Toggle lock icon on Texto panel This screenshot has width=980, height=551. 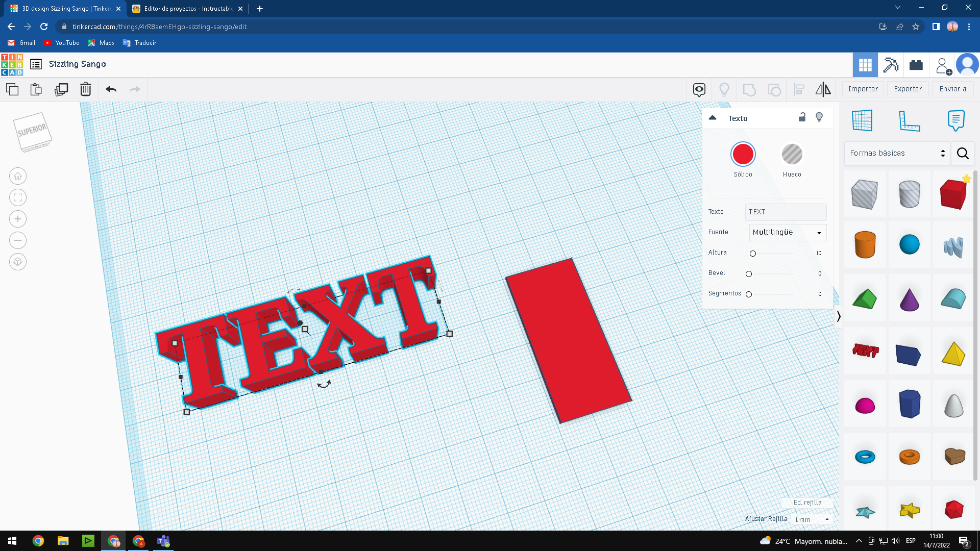click(802, 118)
